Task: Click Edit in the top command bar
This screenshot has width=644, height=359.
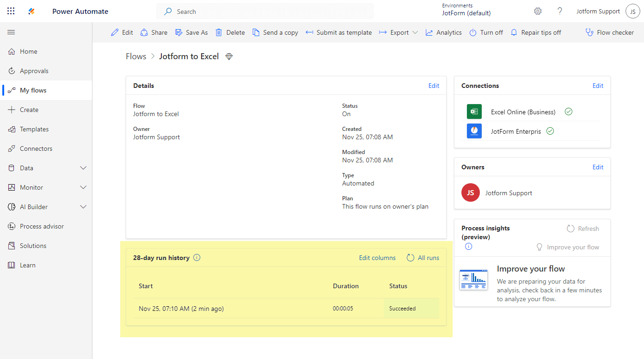Action: pos(122,32)
